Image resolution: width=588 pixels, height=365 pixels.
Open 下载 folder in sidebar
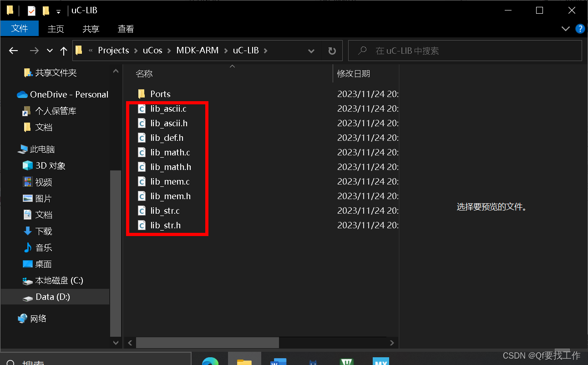click(x=44, y=231)
